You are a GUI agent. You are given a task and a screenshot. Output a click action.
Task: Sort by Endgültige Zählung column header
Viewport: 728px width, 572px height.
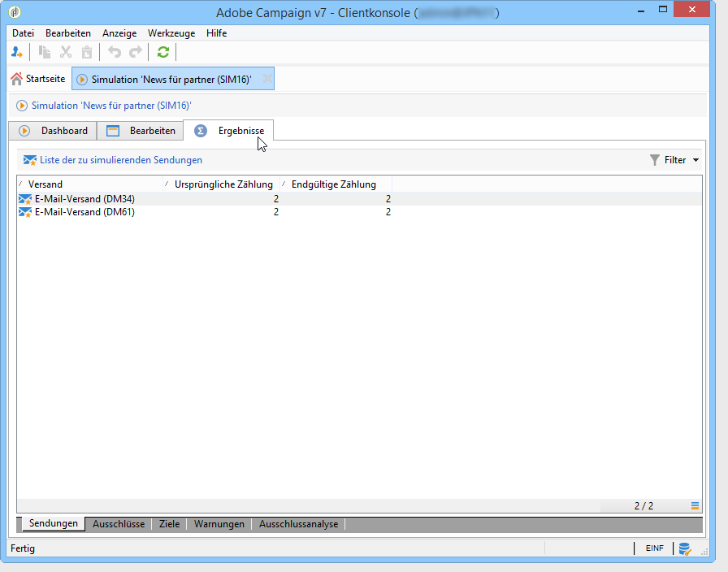(336, 184)
